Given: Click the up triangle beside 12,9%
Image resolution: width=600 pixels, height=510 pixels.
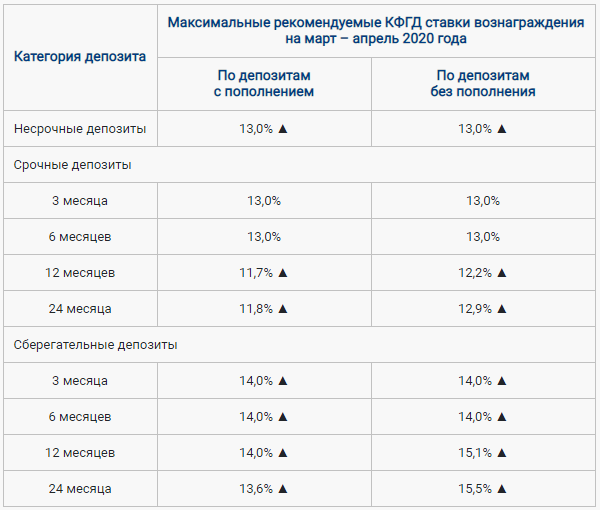Looking at the screenshot, I should [502, 308].
